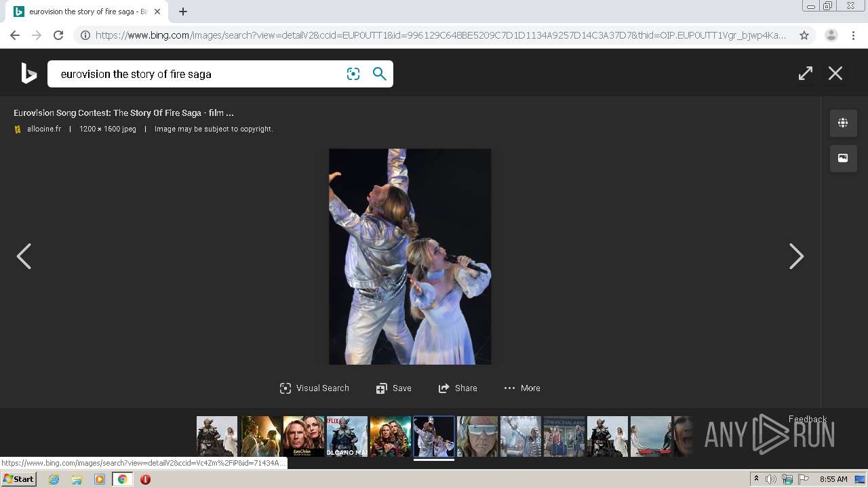Open the image title link
Image resolution: width=868 pixels, height=488 pixels.
(x=123, y=113)
